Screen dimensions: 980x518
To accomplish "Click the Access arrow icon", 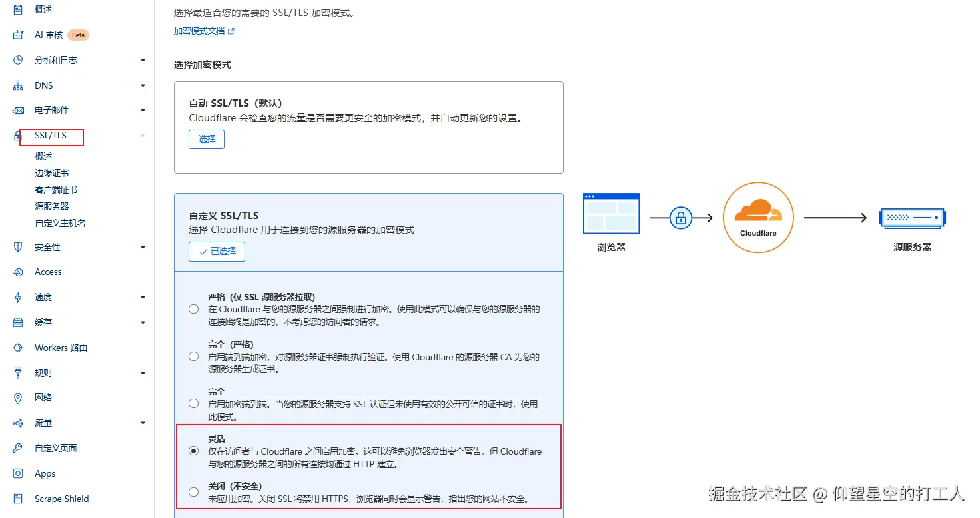I will (x=19, y=272).
